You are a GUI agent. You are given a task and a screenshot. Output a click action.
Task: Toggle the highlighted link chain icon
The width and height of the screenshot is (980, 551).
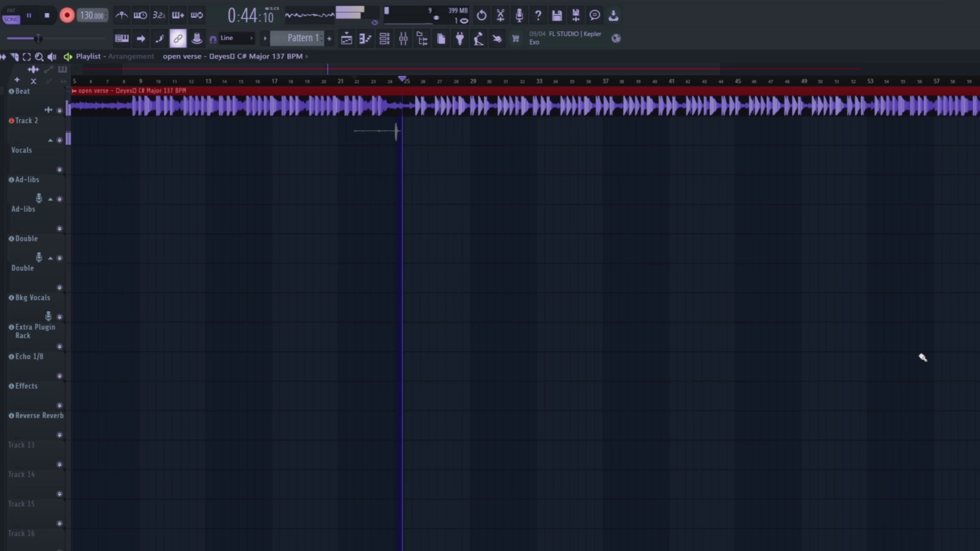178,39
